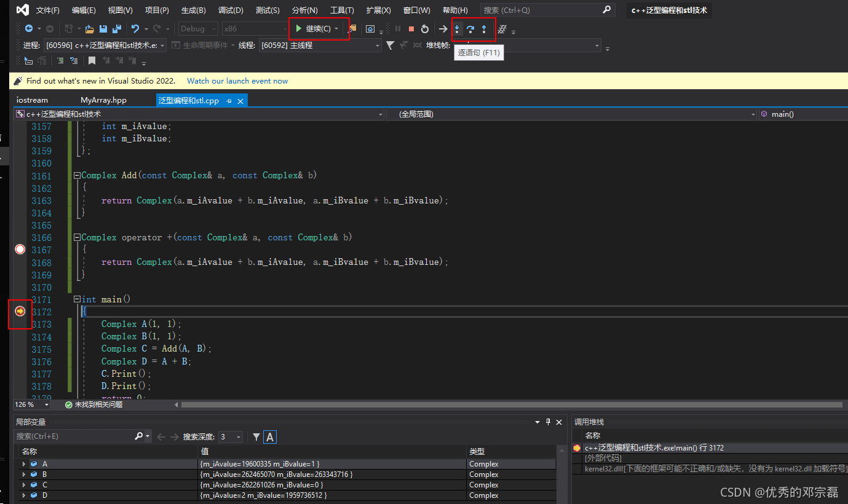
Task: Click the Step Over icon
Action: pyautogui.click(x=470, y=29)
